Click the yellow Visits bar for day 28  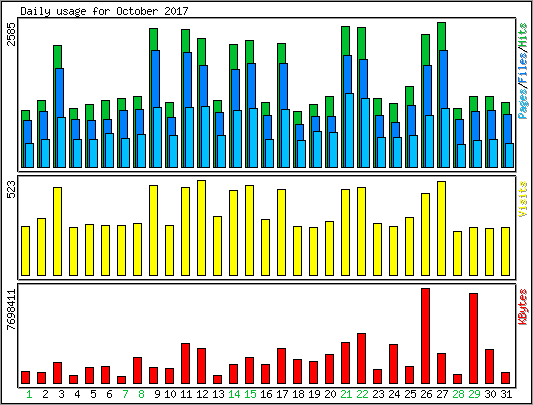point(458,254)
